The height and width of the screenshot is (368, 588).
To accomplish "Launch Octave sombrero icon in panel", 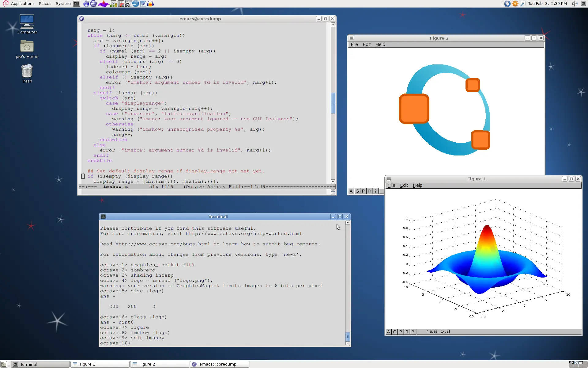I will [x=104, y=4].
